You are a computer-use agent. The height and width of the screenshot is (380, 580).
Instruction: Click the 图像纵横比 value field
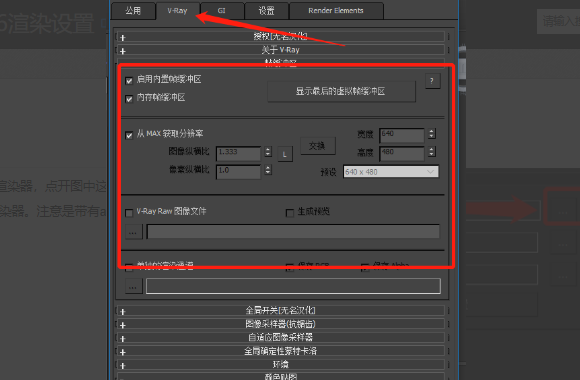click(x=238, y=153)
